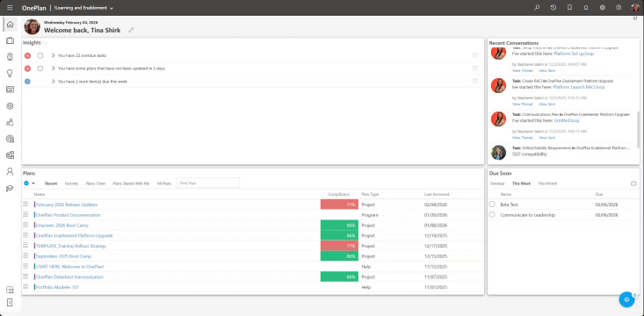Image resolution: width=644 pixels, height=316 pixels.
Task: Open the graduation cap learning icon
Action: pyautogui.click(x=10, y=189)
